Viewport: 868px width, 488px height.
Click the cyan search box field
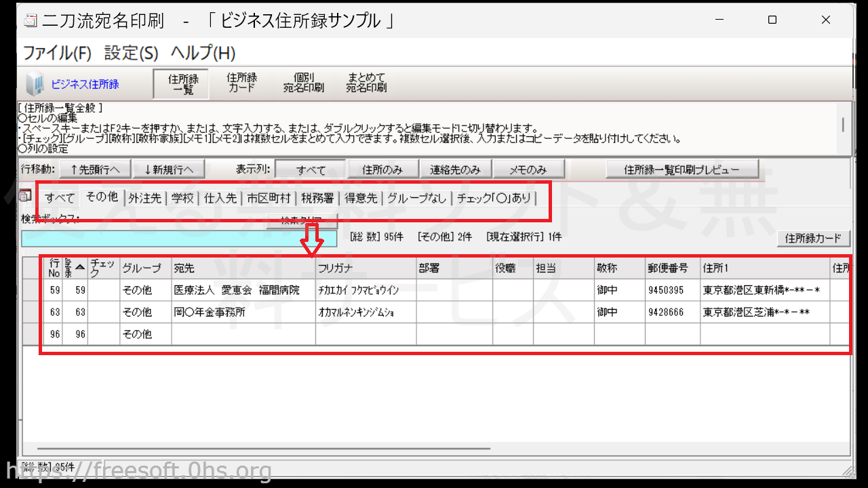point(178,239)
